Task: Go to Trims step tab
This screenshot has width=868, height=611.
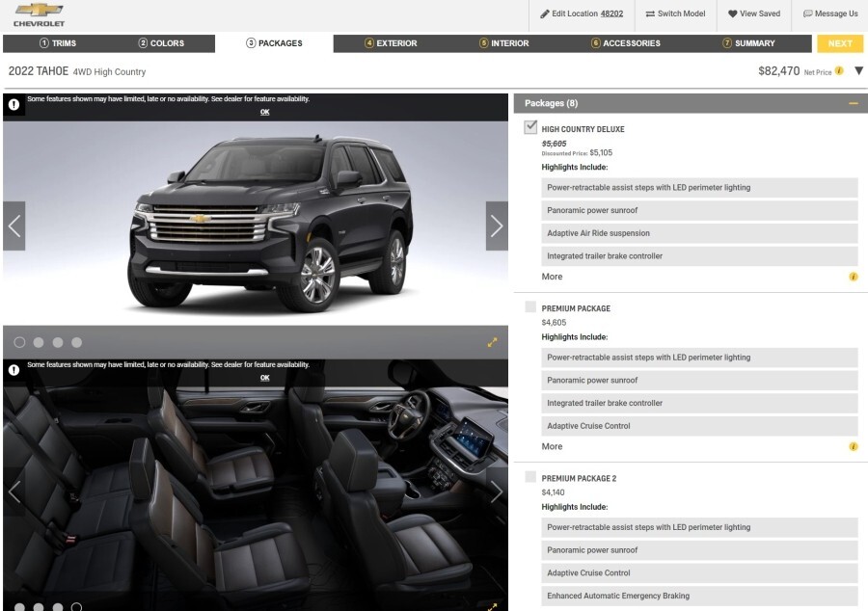Action: coord(58,43)
